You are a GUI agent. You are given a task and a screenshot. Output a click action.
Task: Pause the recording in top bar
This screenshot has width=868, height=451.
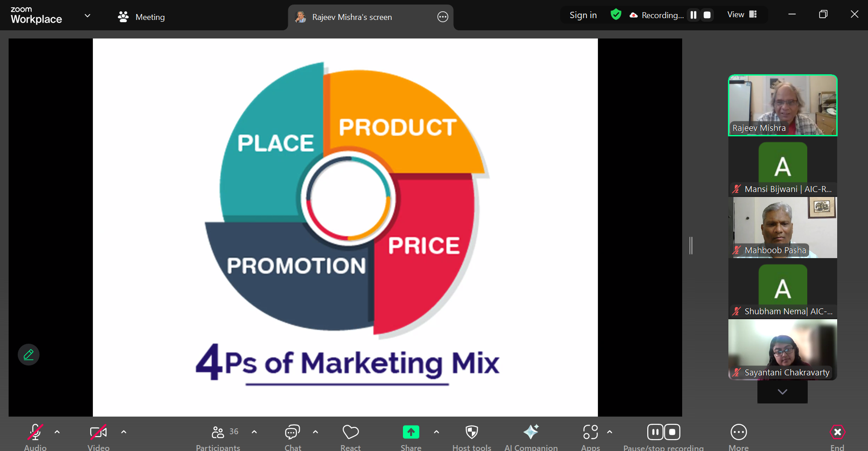[x=693, y=15]
